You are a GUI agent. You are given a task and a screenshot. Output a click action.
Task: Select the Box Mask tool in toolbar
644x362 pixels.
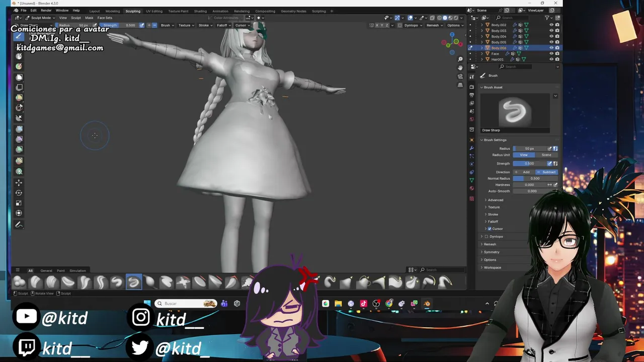[19, 77]
